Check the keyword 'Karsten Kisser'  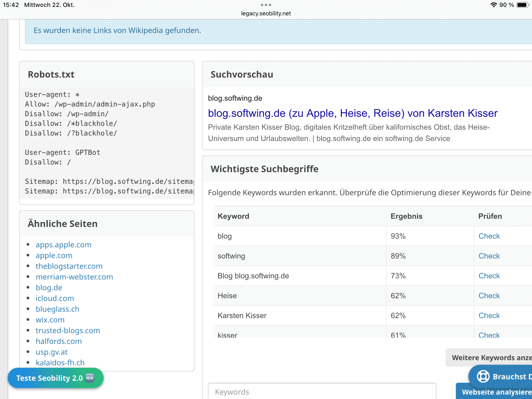[x=489, y=316]
